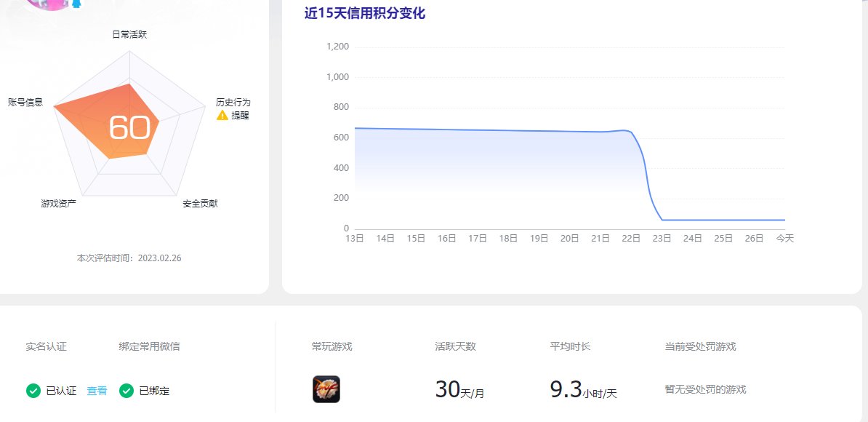Click the yellow warning icon beside 历史行为

(222, 115)
